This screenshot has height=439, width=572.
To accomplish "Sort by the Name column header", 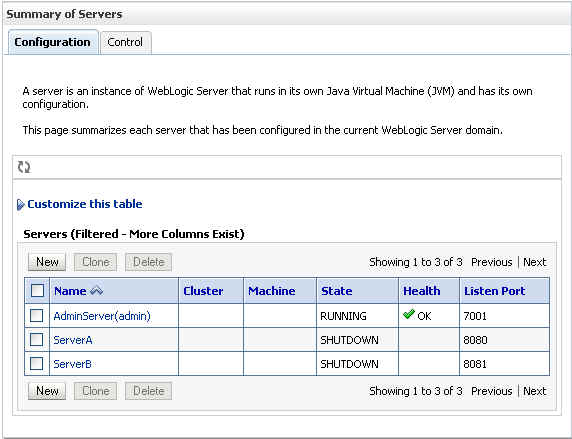I will pos(70,291).
